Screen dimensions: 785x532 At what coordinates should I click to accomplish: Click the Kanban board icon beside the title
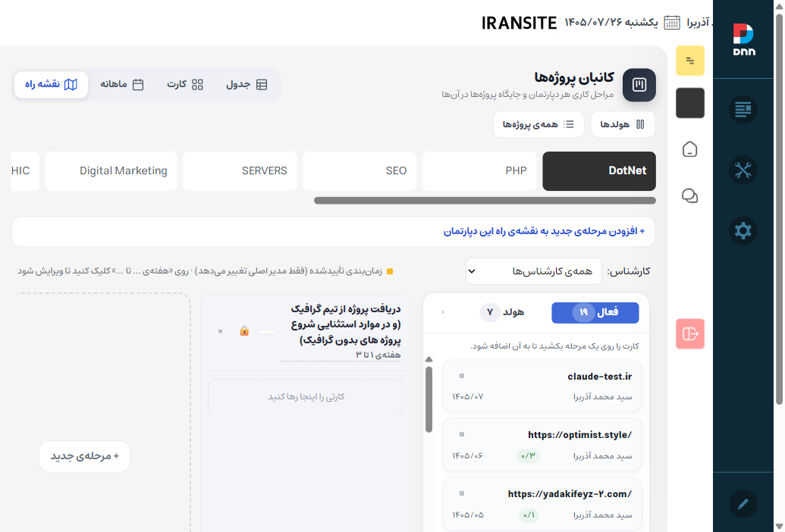click(639, 85)
